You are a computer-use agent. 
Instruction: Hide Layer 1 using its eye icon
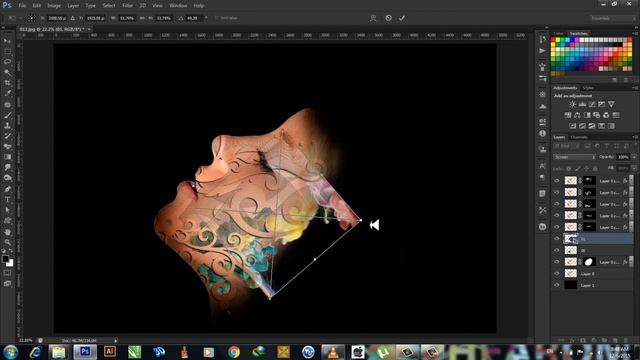[x=557, y=285]
